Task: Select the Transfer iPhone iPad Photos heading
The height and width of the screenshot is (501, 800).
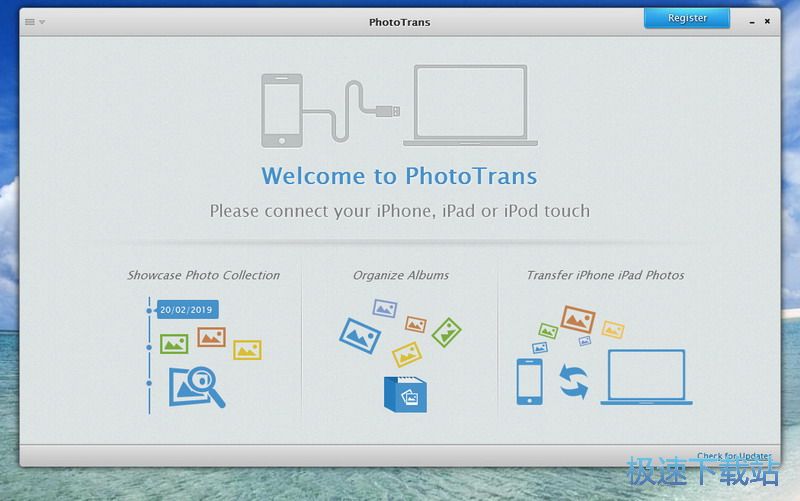Action: (605, 275)
